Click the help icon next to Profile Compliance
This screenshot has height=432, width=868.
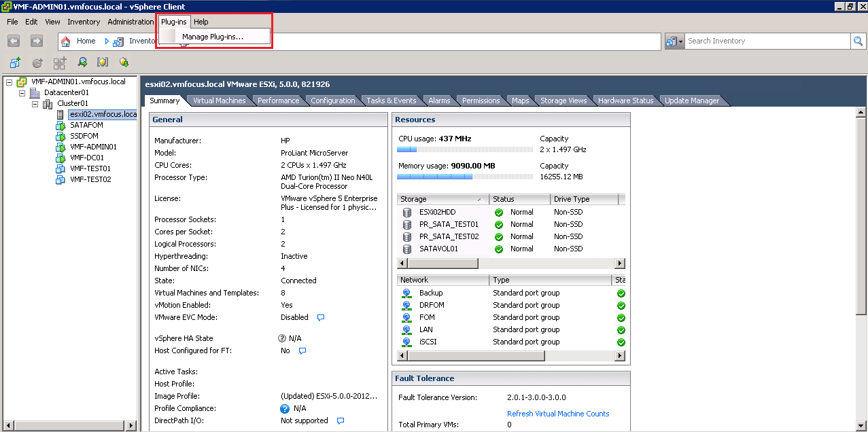coord(285,408)
